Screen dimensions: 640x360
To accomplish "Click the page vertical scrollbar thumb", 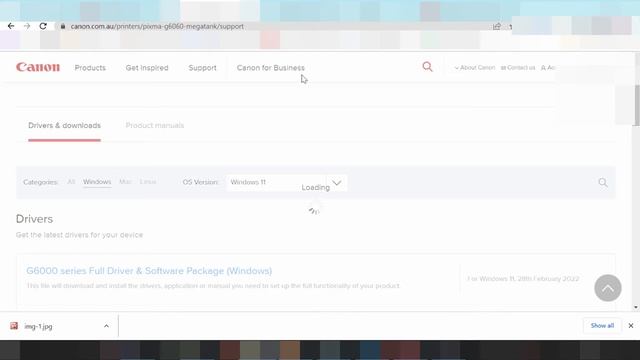I will [636, 105].
